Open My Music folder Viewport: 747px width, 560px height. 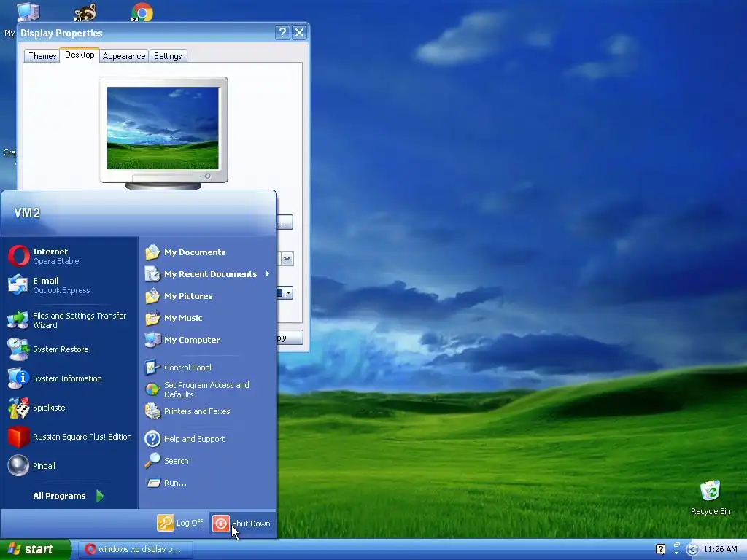pos(208,318)
